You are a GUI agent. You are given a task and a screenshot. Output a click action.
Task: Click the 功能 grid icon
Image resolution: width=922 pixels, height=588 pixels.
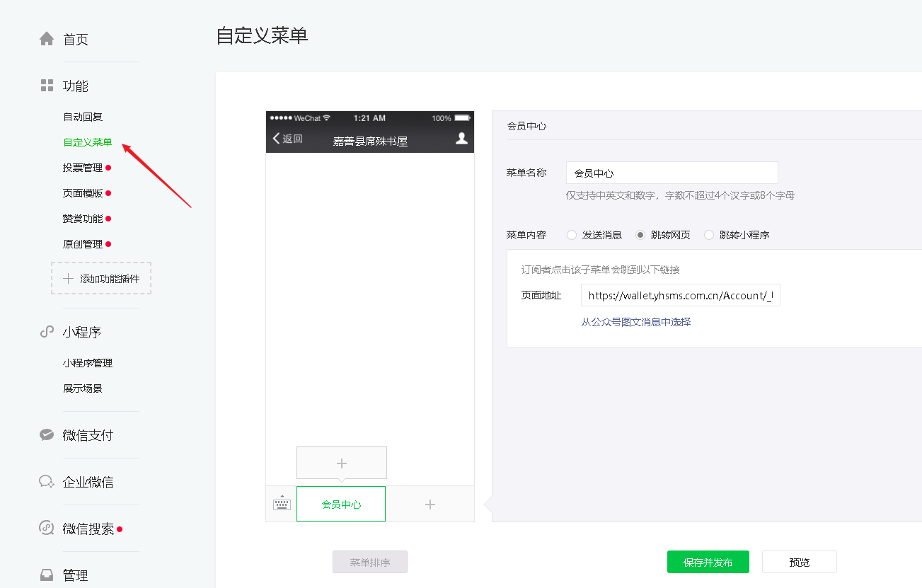(x=47, y=86)
